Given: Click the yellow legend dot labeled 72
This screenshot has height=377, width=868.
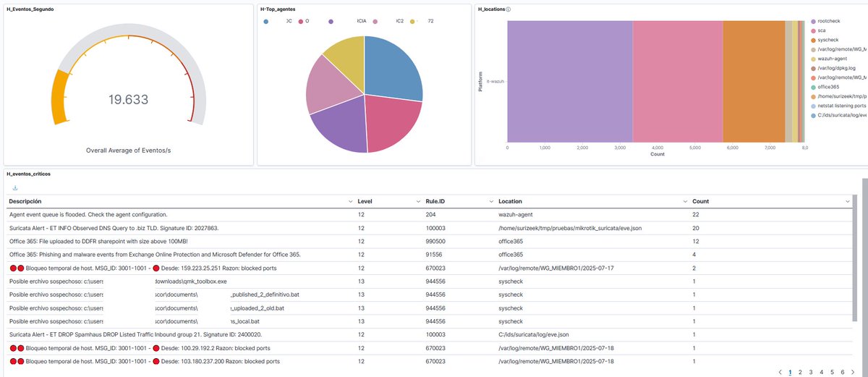Looking at the screenshot, I should (413, 22).
